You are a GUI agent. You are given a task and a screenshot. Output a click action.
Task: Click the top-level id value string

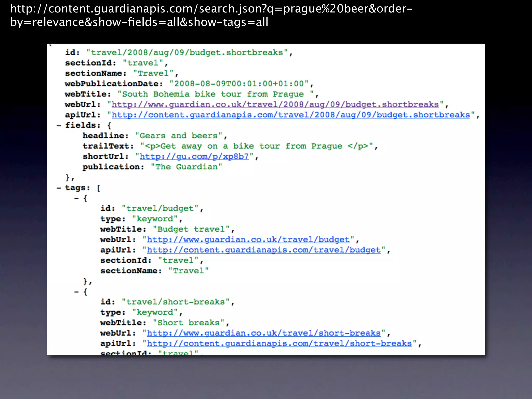point(187,53)
